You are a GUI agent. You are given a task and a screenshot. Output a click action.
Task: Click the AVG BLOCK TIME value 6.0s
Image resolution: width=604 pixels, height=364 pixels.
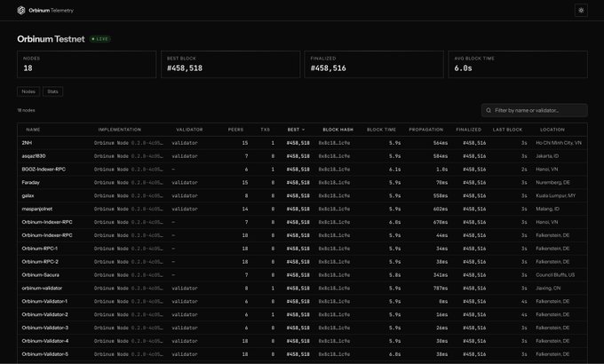pyautogui.click(x=463, y=68)
